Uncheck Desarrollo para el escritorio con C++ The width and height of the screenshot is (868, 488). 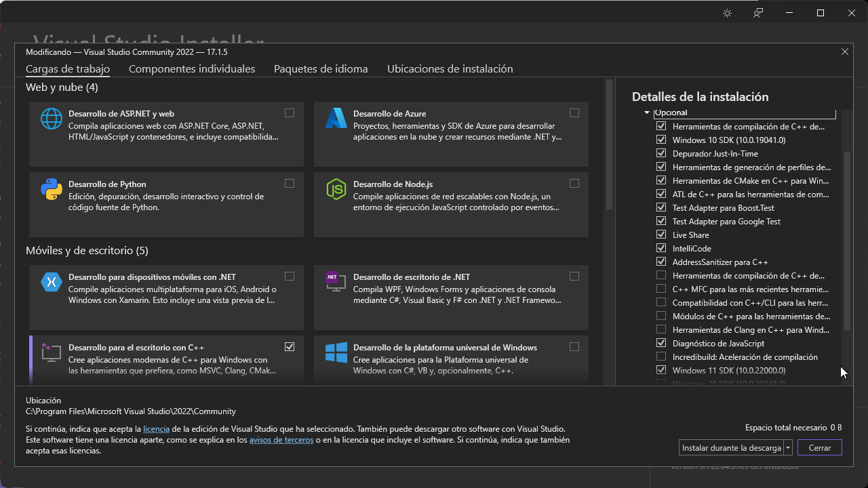290,347
